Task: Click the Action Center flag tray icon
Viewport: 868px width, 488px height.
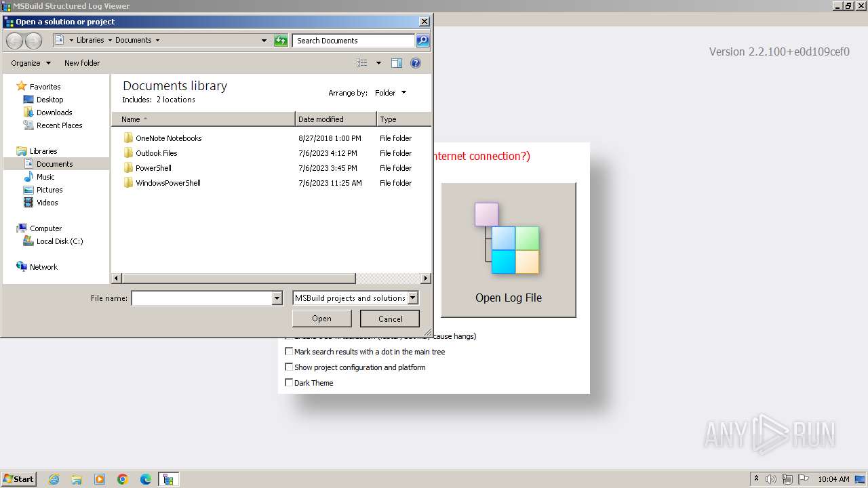Action: pyautogui.click(x=803, y=479)
